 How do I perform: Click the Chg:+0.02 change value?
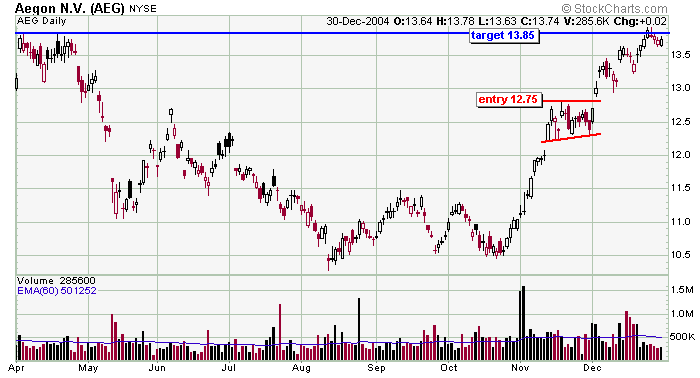640,21
